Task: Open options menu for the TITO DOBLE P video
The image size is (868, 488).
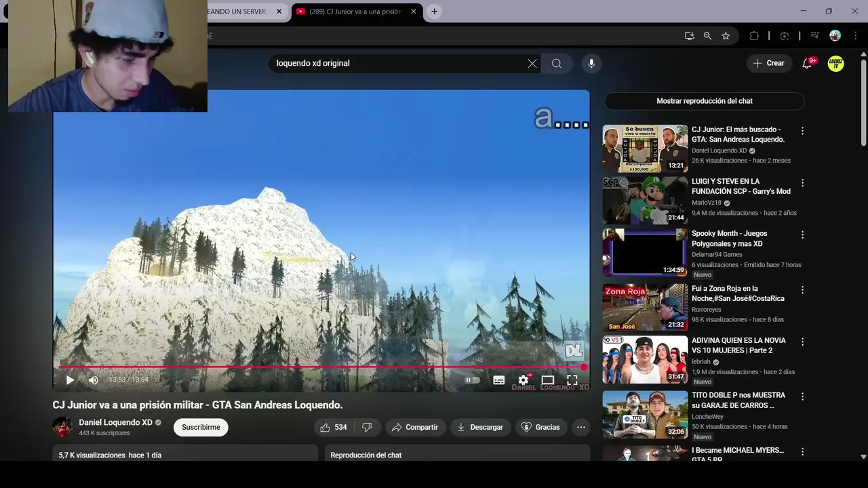Action: (802, 396)
